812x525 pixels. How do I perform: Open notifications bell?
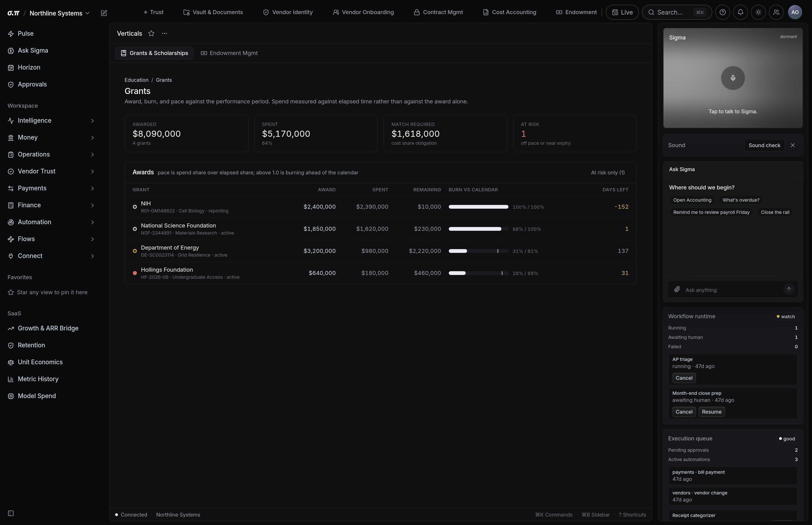coord(740,12)
